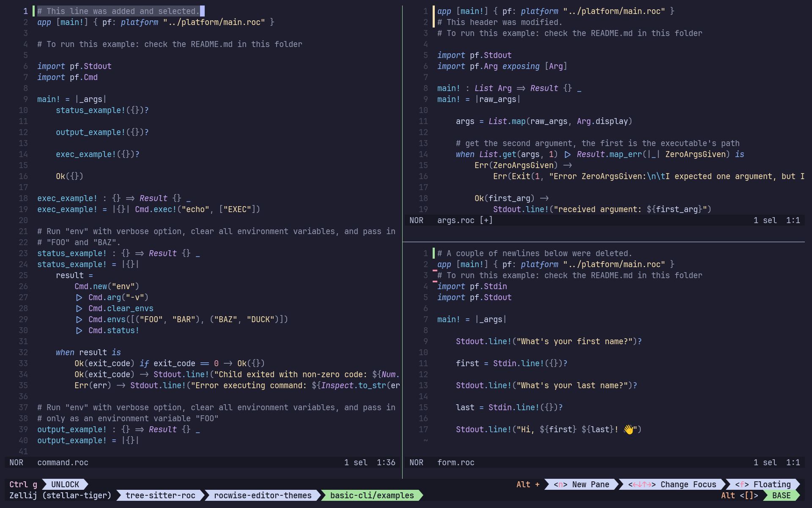Click the pipe operator before Cmd.envs
The image size is (812, 508).
(79, 319)
